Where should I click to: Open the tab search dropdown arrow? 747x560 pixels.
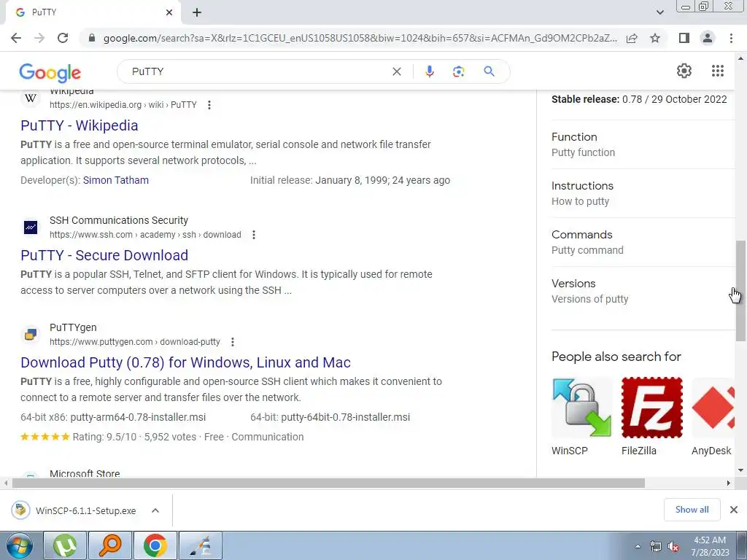659,12
